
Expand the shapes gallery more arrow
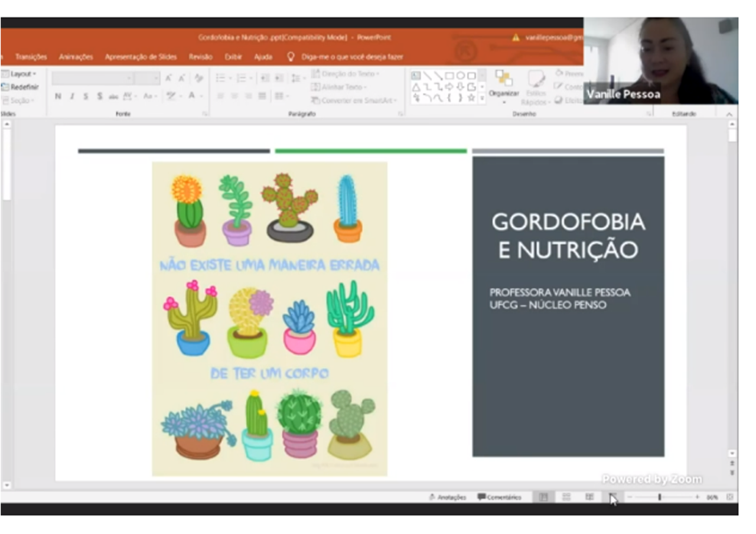[x=482, y=99]
